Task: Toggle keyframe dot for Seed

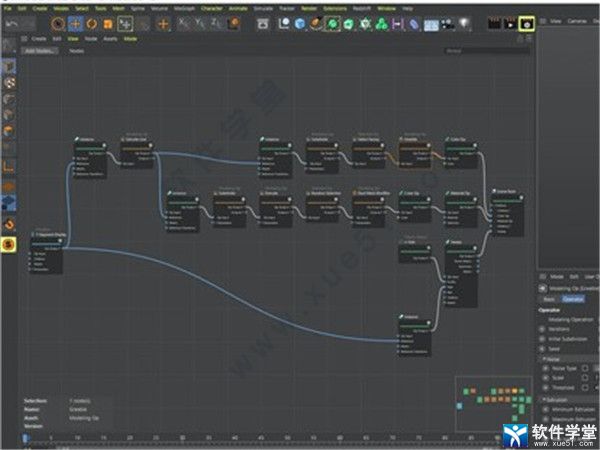Action: point(542,349)
